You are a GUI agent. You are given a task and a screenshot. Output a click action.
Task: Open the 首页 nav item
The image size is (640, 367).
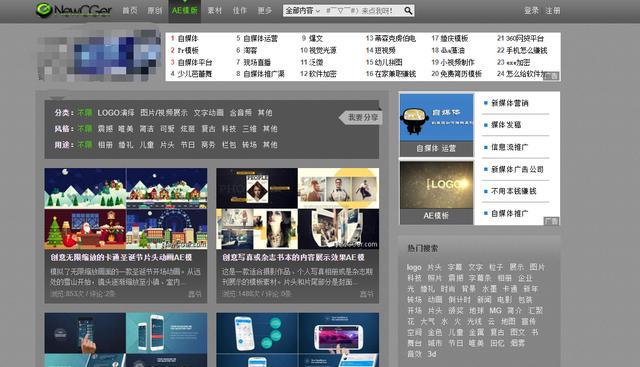(x=130, y=11)
